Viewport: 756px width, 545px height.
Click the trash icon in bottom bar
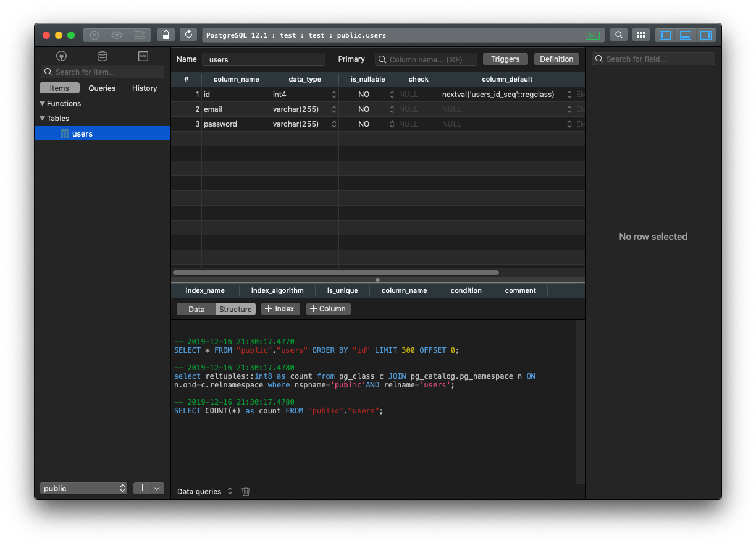tap(246, 492)
